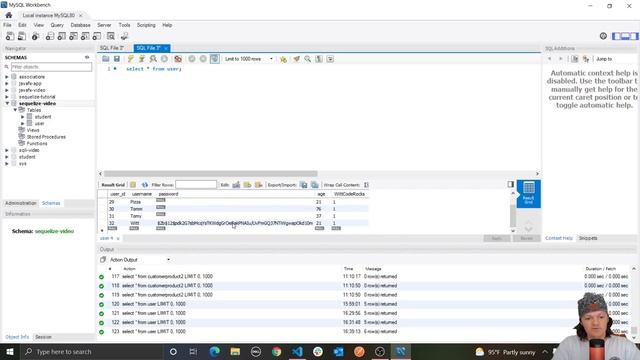The height and width of the screenshot is (360, 640).
Task: Open the File menu
Action: pyautogui.click(x=7, y=25)
